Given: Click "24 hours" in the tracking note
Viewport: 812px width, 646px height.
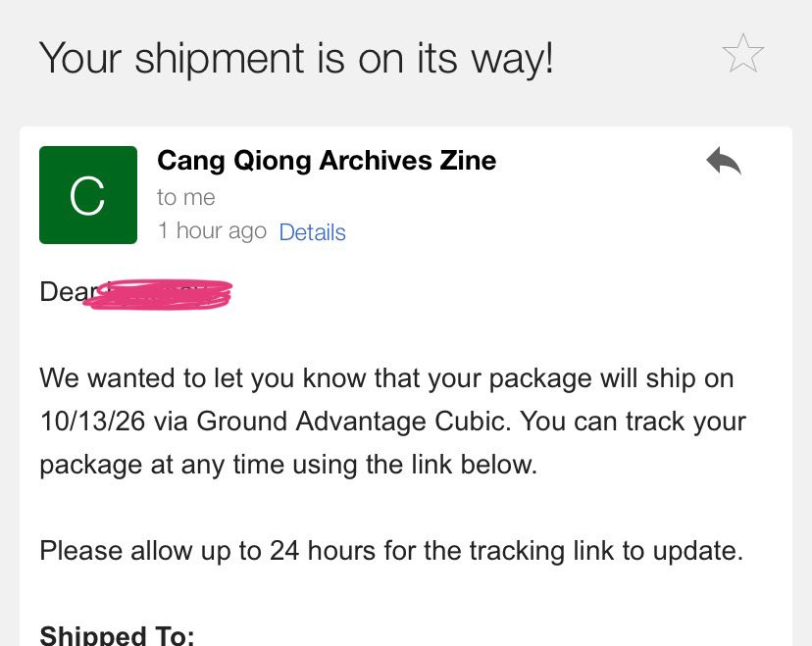Looking at the screenshot, I should [322, 550].
